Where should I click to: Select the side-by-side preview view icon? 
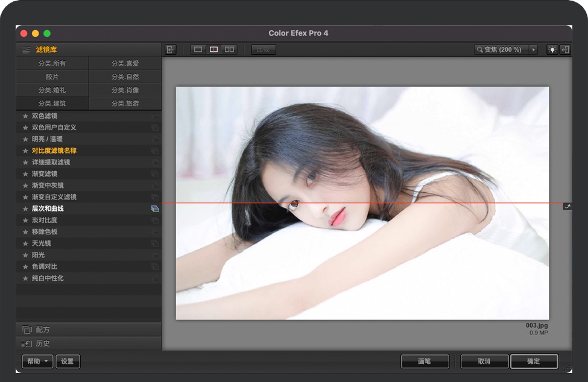(229, 50)
